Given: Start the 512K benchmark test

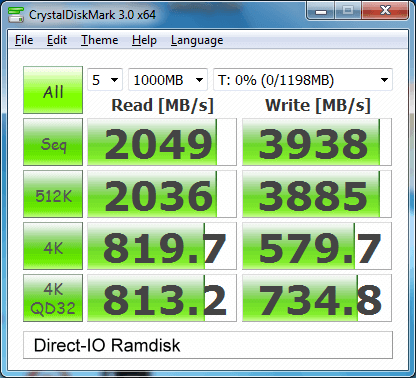Looking at the screenshot, I should [53, 194].
